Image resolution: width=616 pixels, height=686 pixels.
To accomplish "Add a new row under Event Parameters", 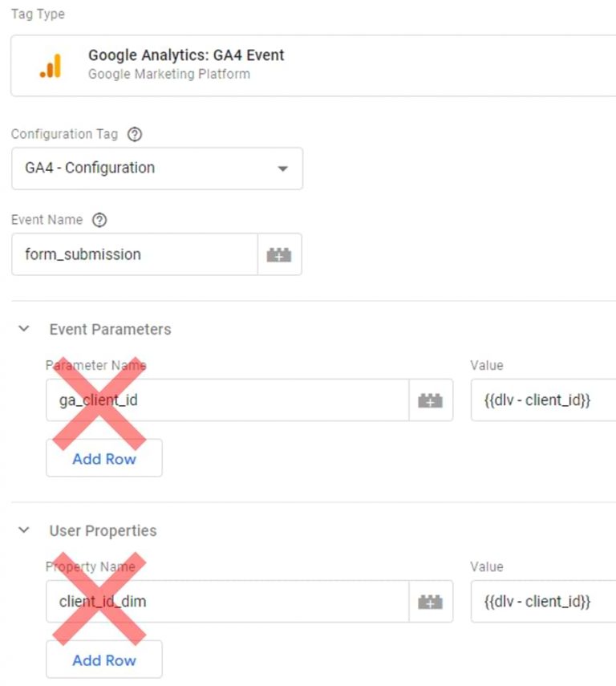I will pos(103,458).
